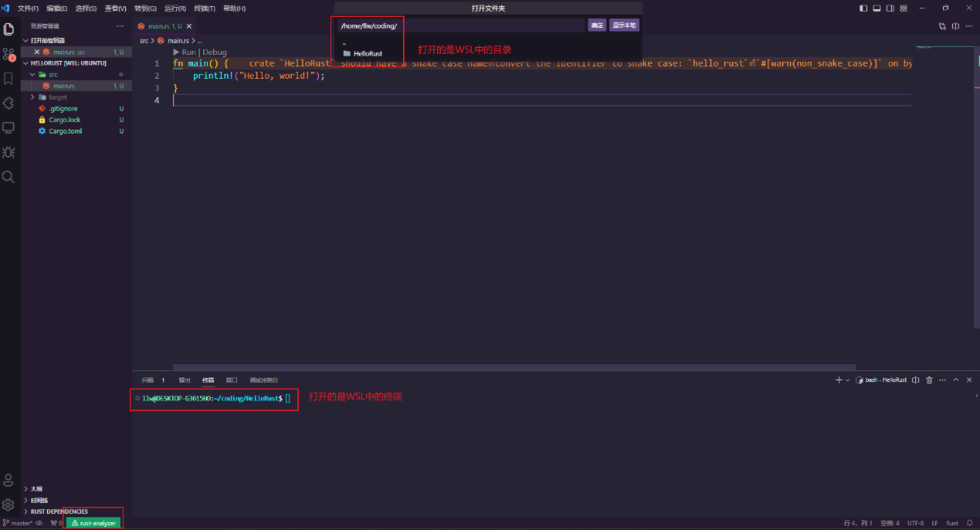Kill terminal with trash icon
The width and height of the screenshot is (980, 530).
coord(929,380)
